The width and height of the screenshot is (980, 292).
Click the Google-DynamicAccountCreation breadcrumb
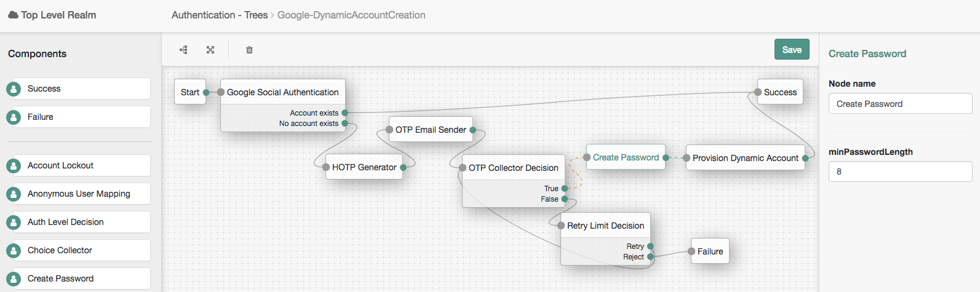point(351,15)
